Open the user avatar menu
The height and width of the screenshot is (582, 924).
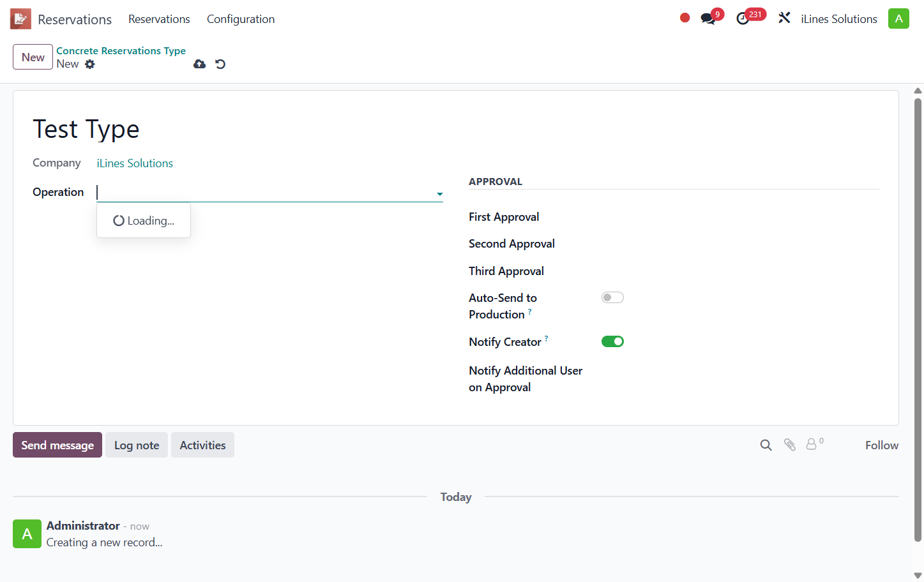[898, 19]
